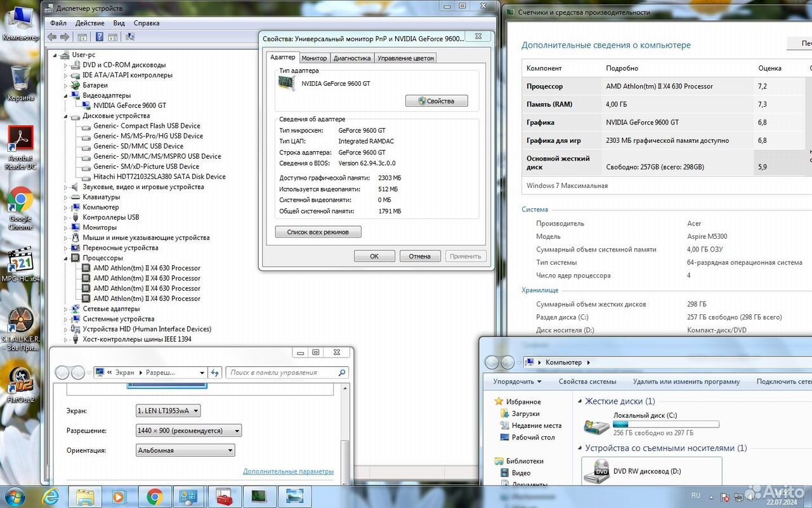
Task: Open Acrobat Reader DC desktop icon
Action: pyautogui.click(x=20, y=147)
